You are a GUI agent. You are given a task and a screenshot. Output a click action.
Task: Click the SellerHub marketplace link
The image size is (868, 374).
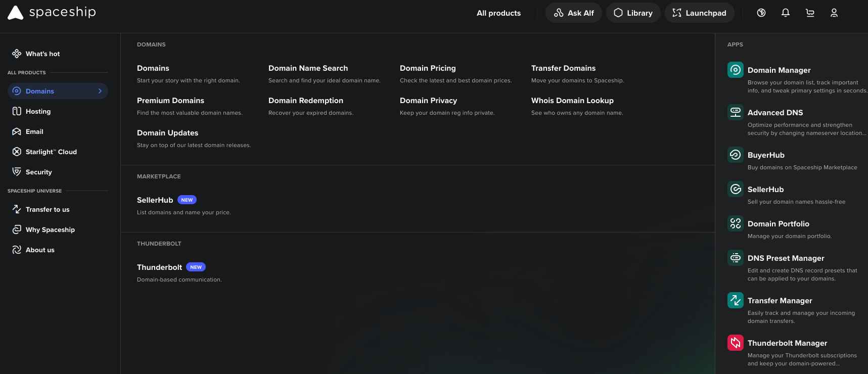[x=155, y=200]
